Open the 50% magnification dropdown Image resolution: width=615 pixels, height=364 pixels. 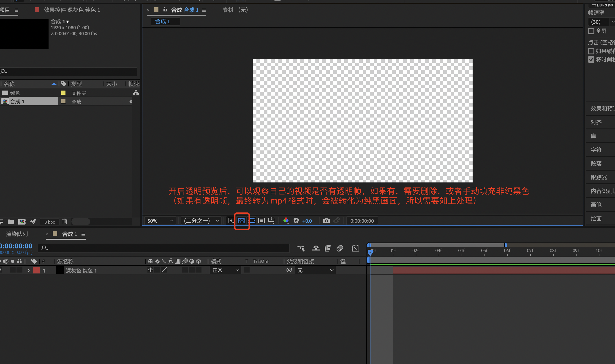tap(160, 221)
